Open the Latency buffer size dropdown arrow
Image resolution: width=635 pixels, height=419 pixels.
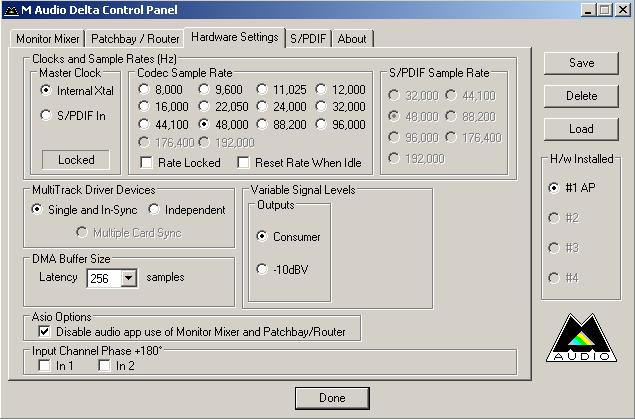click(x=129, y=278)
